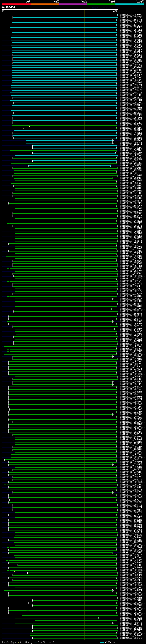Click the UniRef100_Q0JKK9 entry
This screenshot has width=146, height=644.
coord(131,42)
